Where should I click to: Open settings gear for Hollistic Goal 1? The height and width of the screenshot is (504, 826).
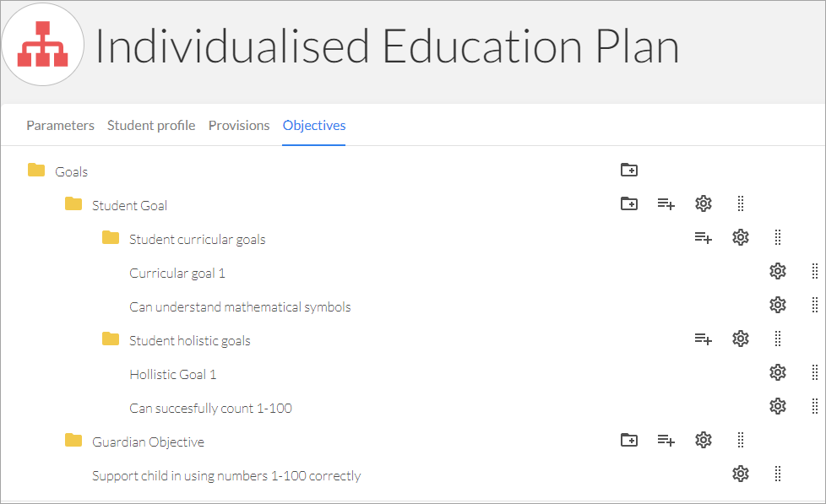point(778,372)
